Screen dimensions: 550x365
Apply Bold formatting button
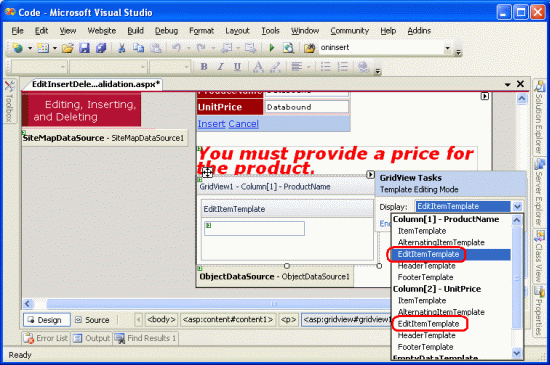204,66
